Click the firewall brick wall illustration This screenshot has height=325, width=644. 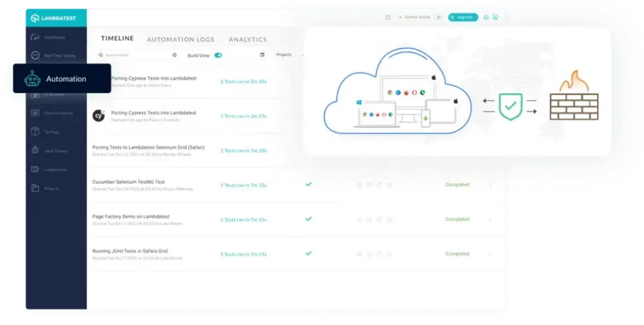pos(574,106)
